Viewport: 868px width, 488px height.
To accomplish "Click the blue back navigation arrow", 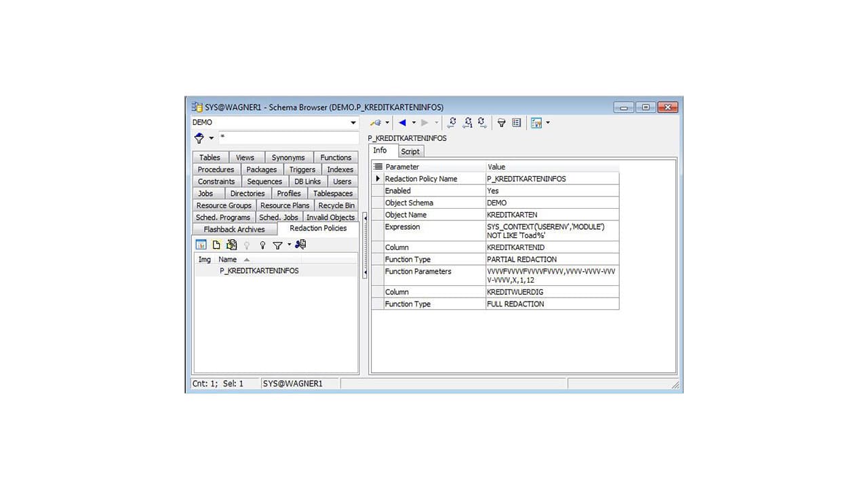I will tap(403, 123).
